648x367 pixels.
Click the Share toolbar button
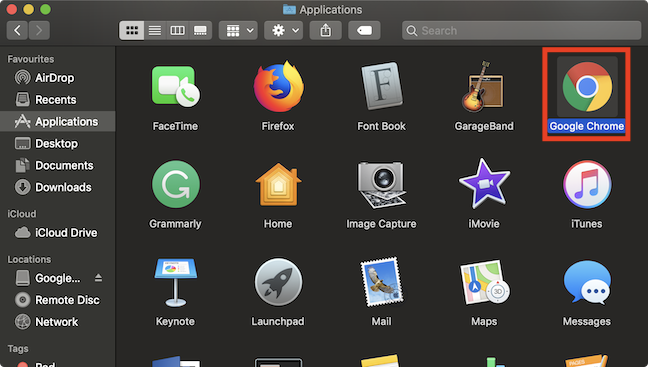coord(326,30)
